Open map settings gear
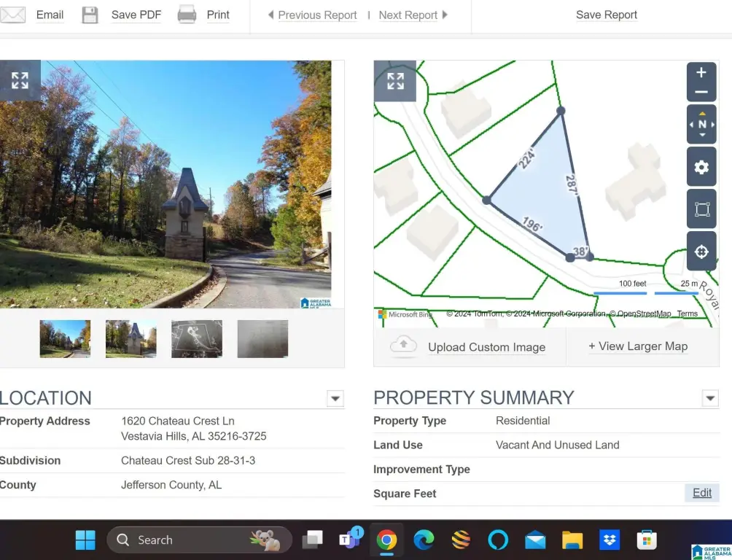The width and height of the screenshot is (732, 560). click(701, 167)
